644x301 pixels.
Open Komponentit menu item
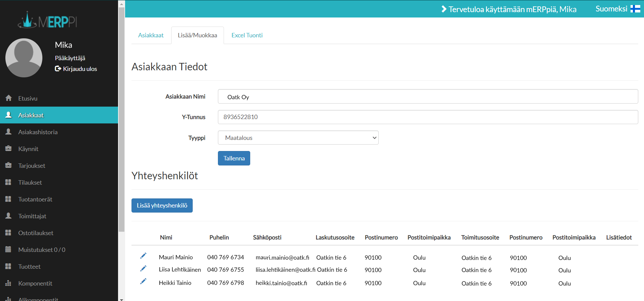click(59, 283)
